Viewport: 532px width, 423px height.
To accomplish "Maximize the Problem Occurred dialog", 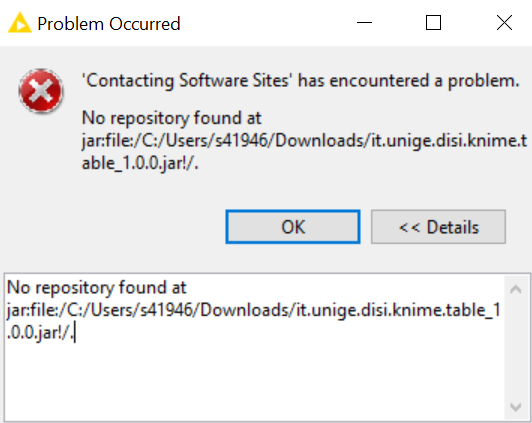I will click(433, 23).
